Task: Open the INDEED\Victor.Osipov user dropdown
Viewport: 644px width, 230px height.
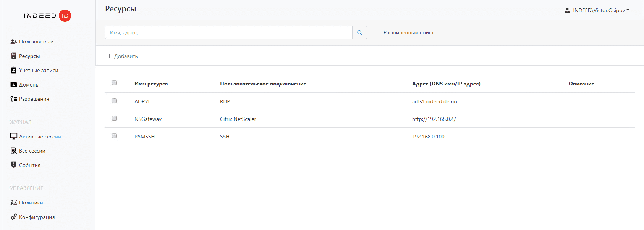Action: click(x=597, y=10)
